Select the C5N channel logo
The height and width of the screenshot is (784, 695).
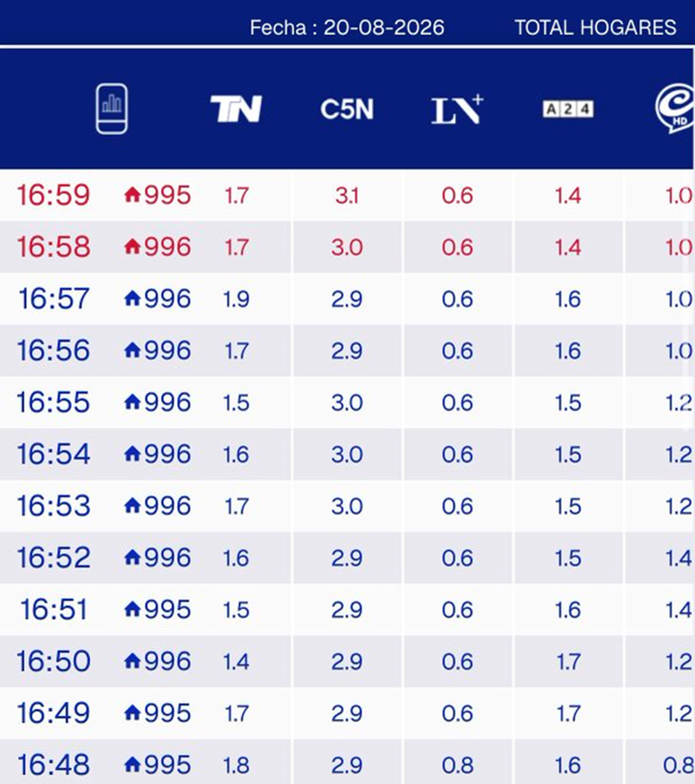click(x=347, y=109)
